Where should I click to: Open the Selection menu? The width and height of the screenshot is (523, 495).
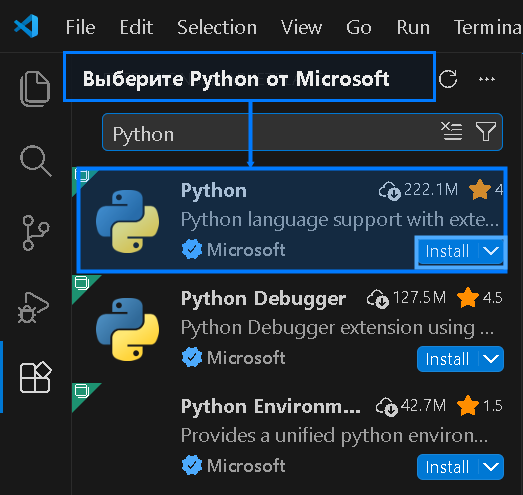point(217,27)
